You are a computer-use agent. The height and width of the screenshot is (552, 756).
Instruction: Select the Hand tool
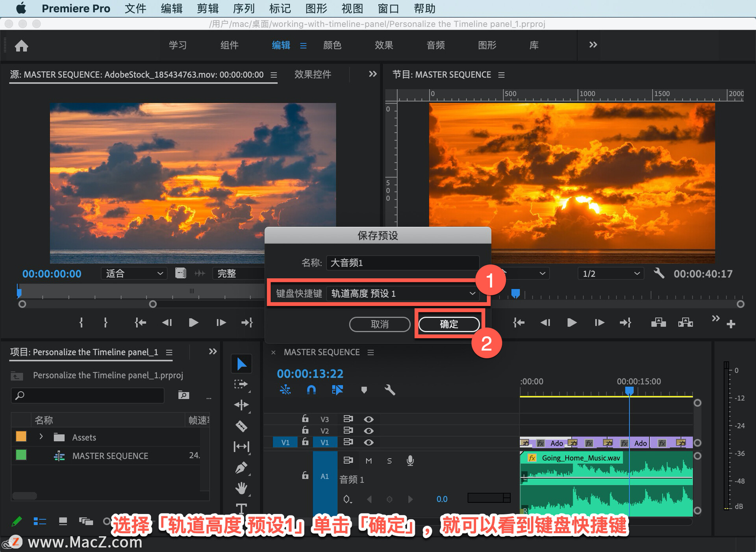241,489
